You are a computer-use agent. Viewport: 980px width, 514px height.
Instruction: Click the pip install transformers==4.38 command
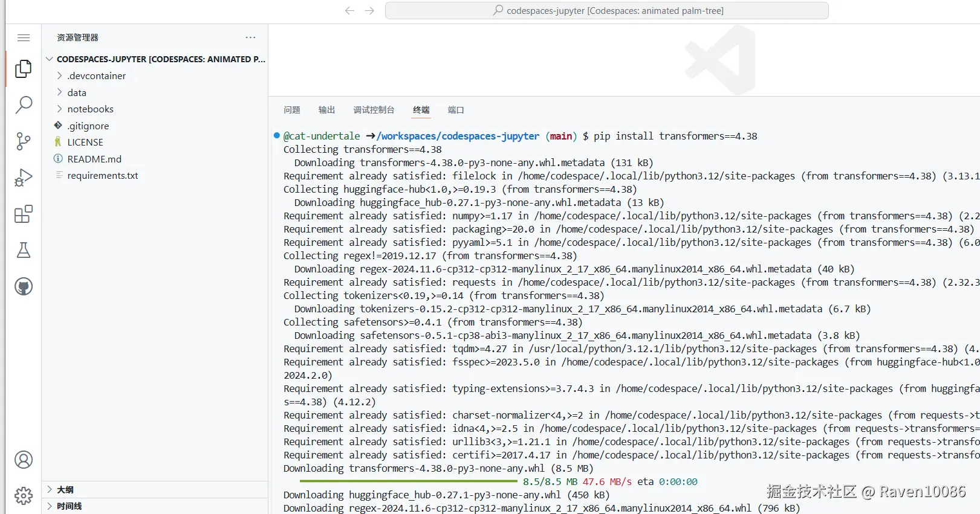(675, 136)
